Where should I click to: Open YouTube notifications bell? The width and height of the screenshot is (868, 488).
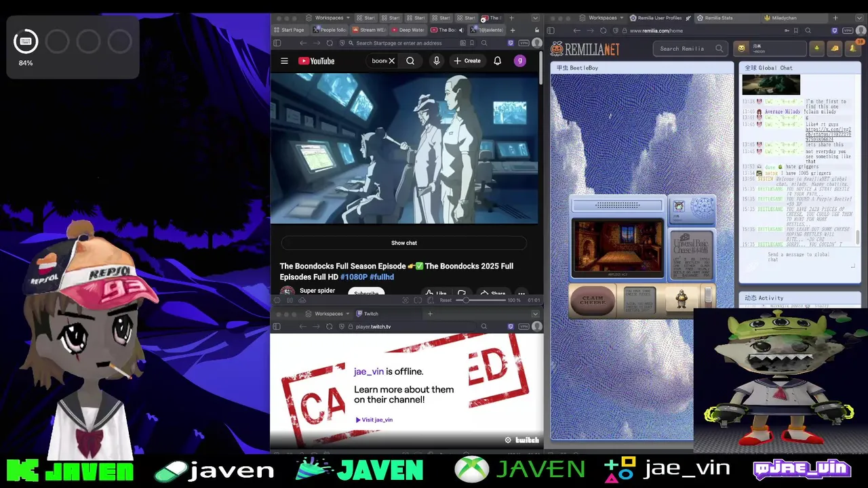[497, 61]
